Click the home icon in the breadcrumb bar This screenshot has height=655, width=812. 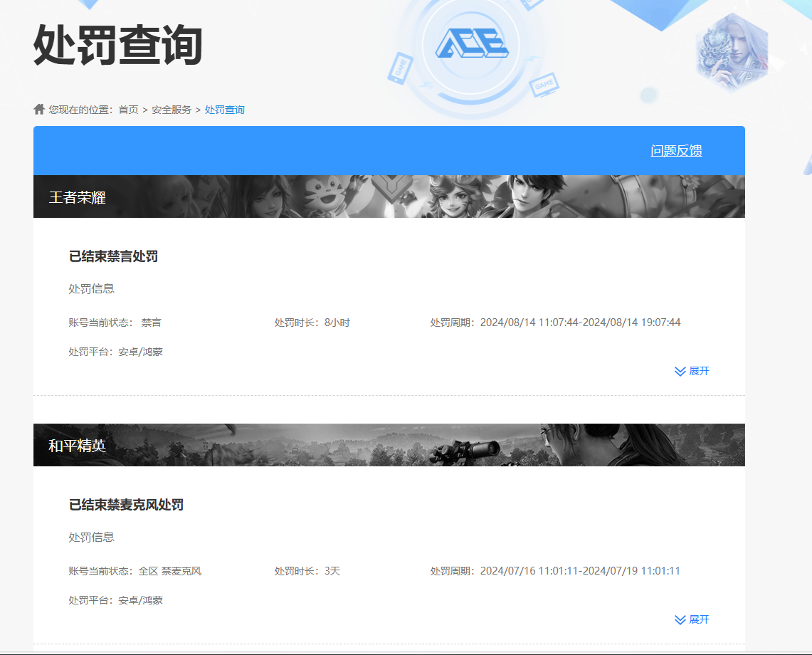click(x=38, y=109)
